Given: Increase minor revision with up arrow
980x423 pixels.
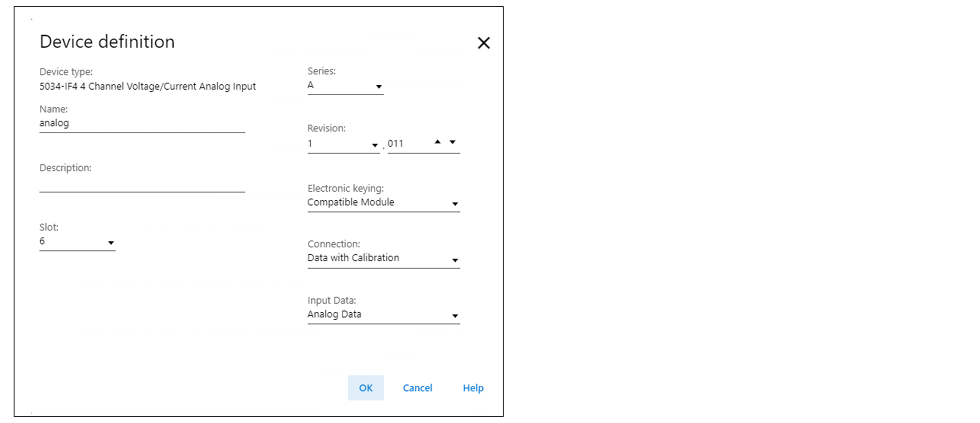Looking at the screenshot, I should (437, 142).
